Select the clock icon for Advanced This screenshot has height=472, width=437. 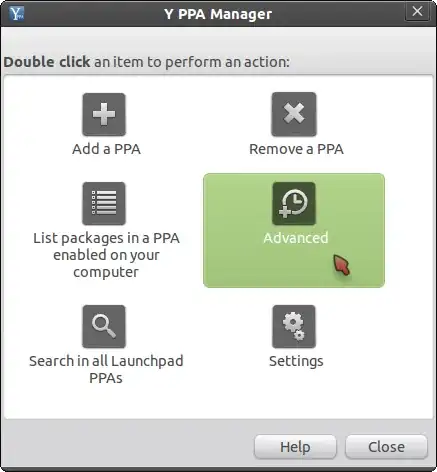294,203
